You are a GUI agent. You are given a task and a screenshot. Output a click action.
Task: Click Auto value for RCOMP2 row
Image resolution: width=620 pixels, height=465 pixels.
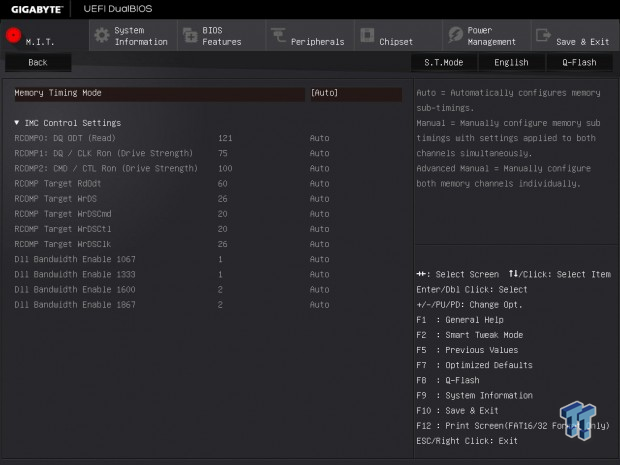[319, 168]
